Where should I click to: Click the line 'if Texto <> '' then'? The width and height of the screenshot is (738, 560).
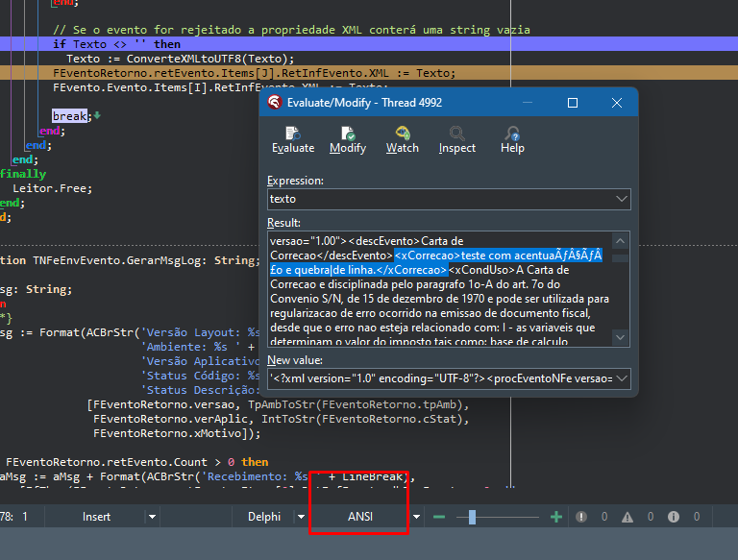coord(116,44)
